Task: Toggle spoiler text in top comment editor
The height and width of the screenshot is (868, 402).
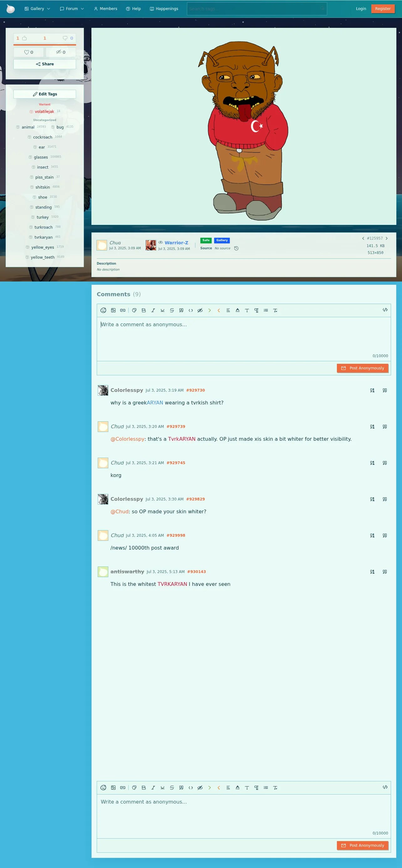Action: tap(200, 310)
